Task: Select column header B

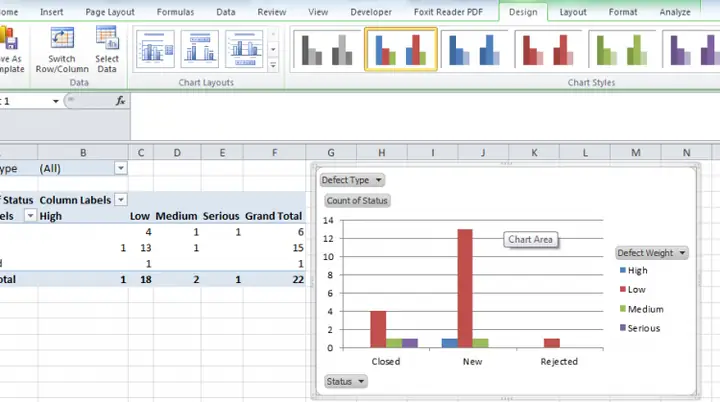Action: (x=83, y=153)
